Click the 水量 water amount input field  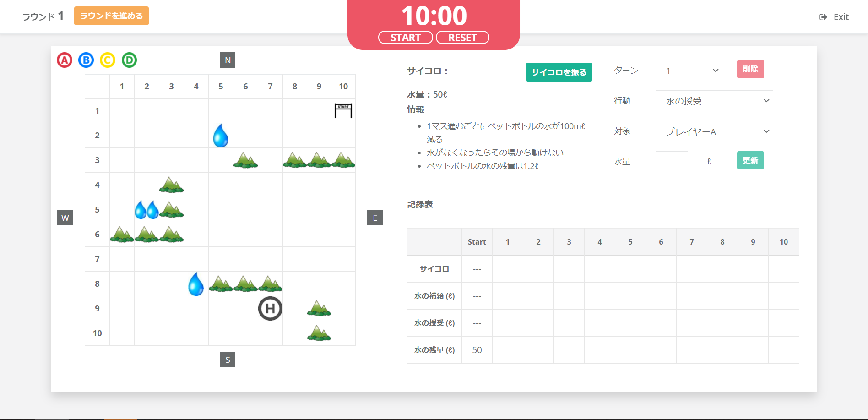(672, 162)
